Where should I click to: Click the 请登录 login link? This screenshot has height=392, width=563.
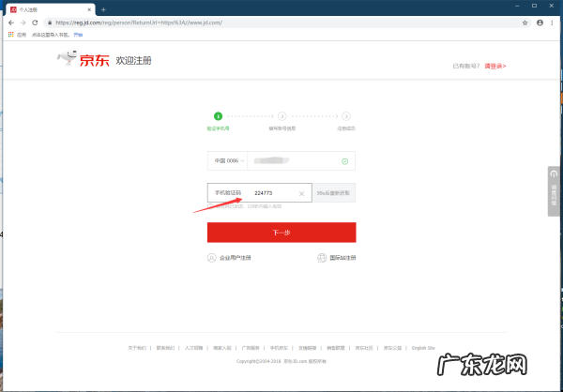(x=495, y=66)
